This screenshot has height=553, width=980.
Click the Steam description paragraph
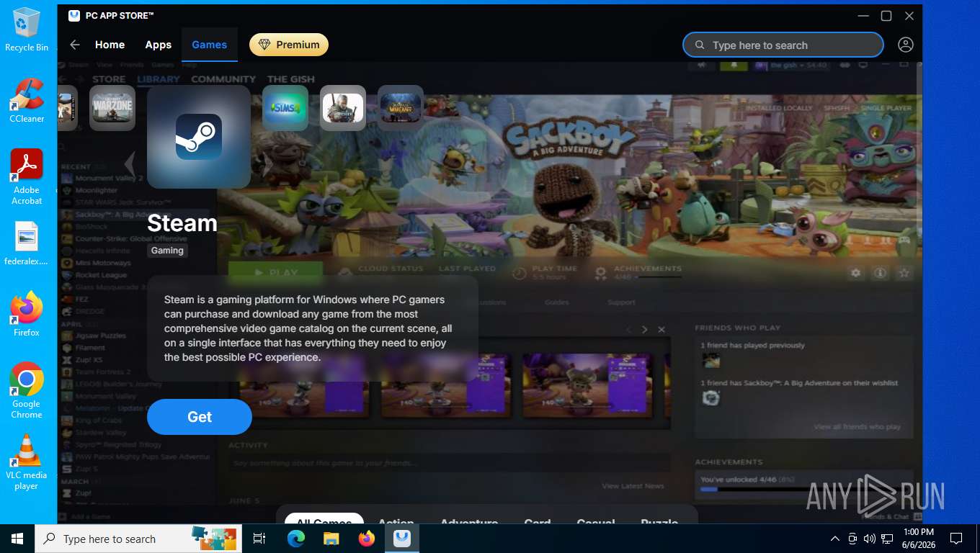point(308,328)
